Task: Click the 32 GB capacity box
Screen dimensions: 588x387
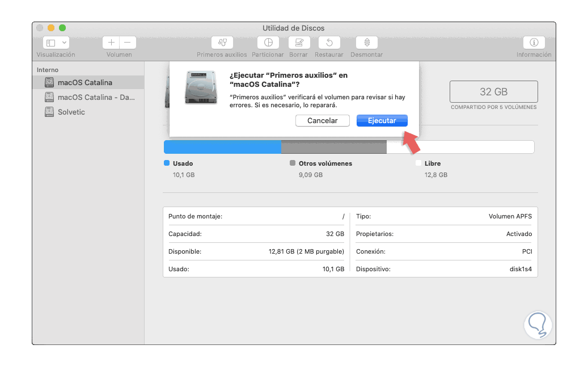Action: (493, 91)
